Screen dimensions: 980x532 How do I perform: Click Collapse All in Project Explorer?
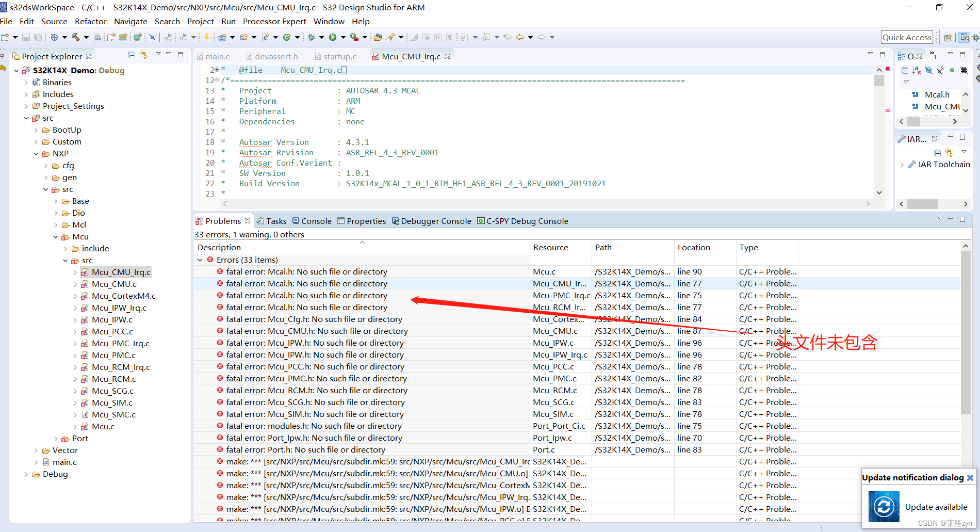click(132, 55)
